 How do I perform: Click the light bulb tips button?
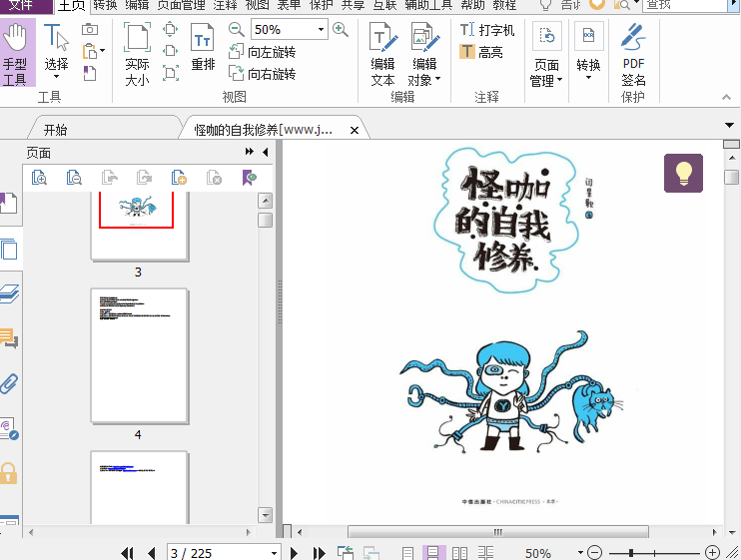(683, 173)
